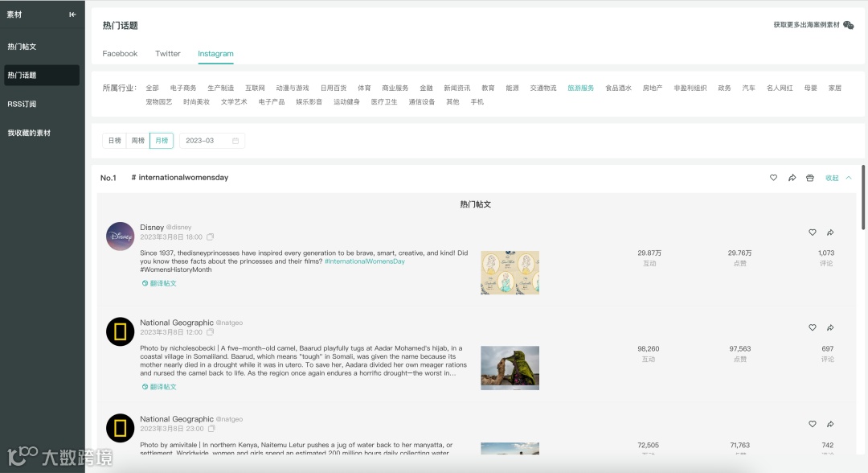Open print icon for No.1 topic
Screen dimensions: 868x473
tap(810, 178)
